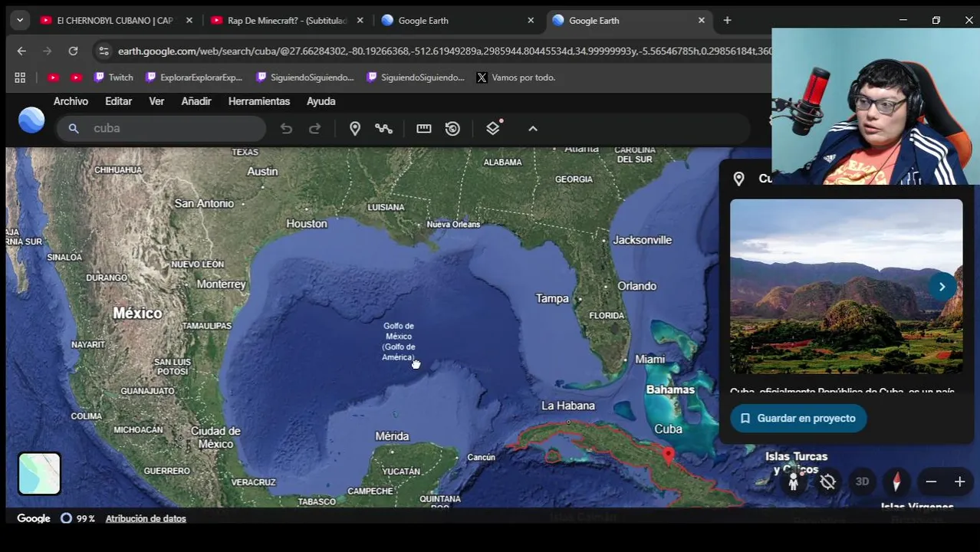This screenshot has height=552, width=980.
Task: Click the browser back arrow
Action: click(x=21, y=51)
